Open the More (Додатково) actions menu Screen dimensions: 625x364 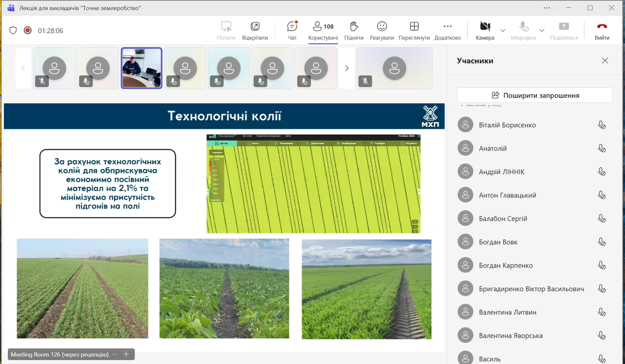pos(448,30)
